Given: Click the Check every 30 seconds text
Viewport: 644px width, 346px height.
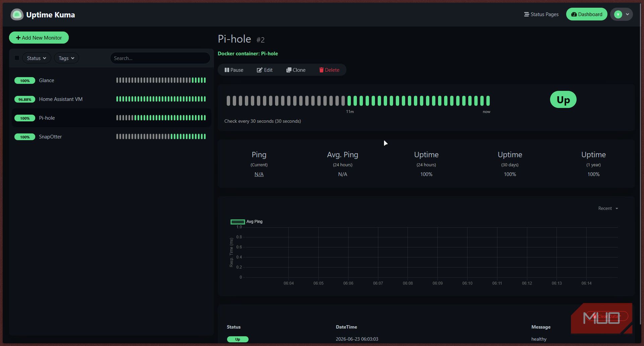Looking at the screenshot, I should click(x=263, y=121).
